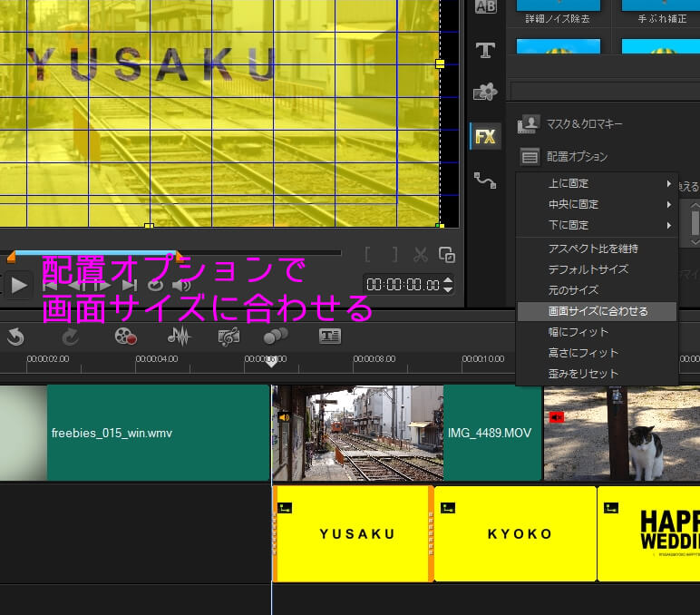Click the Play button in preview
This screenshot has width=700, height=615.
coord(19,285)
